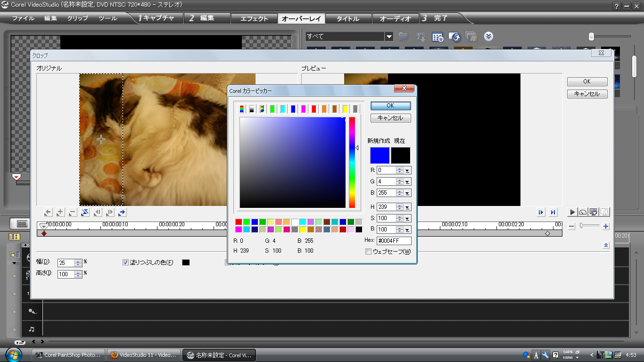Switch to the タイトル tab
The image size is (644, 362).
click(347, 18)
